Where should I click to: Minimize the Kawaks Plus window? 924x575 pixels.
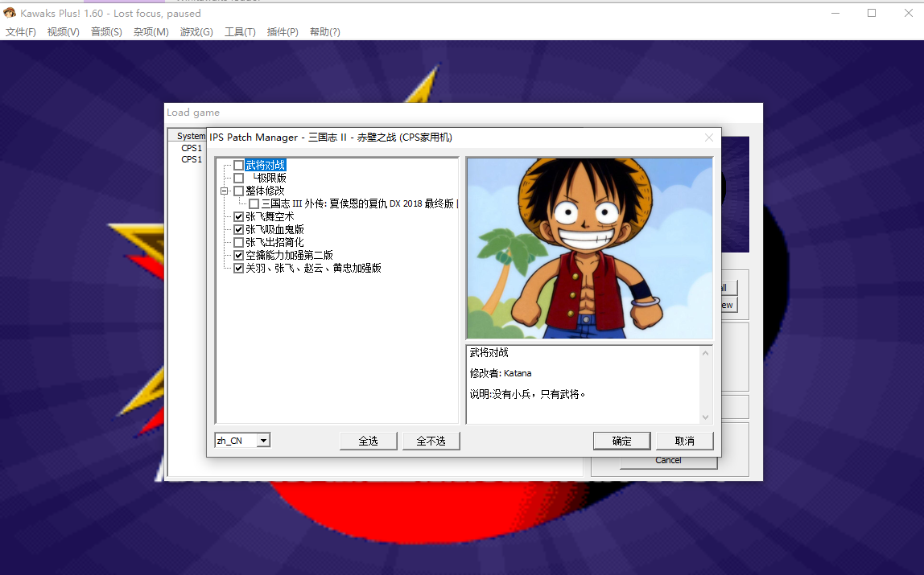pyautogui.click(x=835, y=13)
